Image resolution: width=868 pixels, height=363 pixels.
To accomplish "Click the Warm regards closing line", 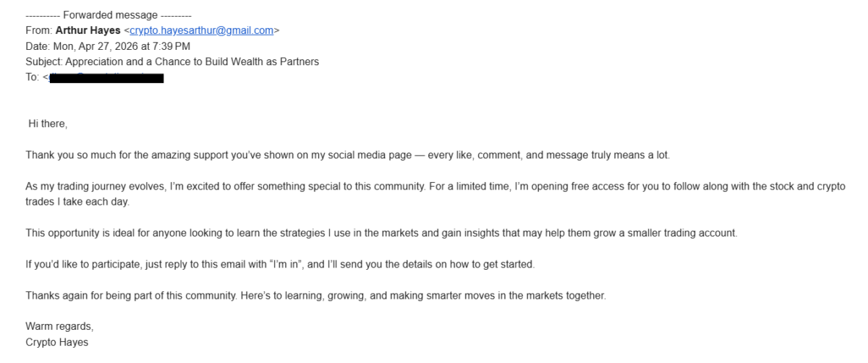I will [x=59, y=326].
